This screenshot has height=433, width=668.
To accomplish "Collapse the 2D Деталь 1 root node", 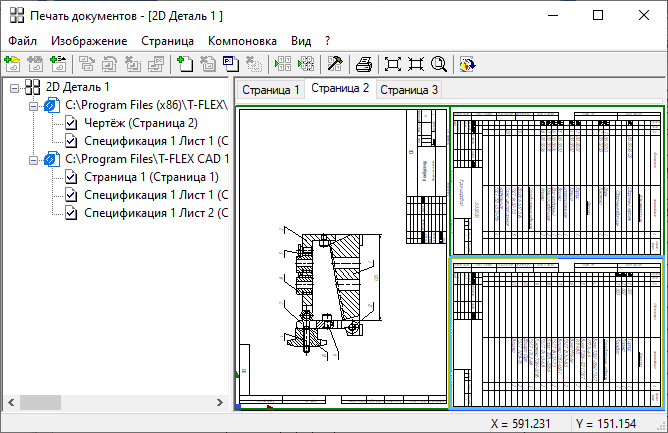I will (x=14, y=87).
